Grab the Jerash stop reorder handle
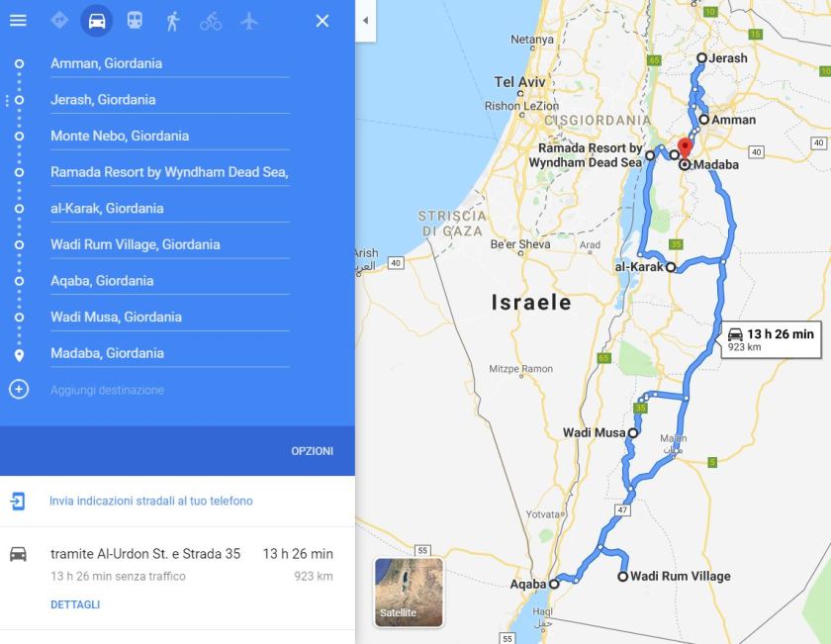Screen dimensions: 831x644 point(7,100)
